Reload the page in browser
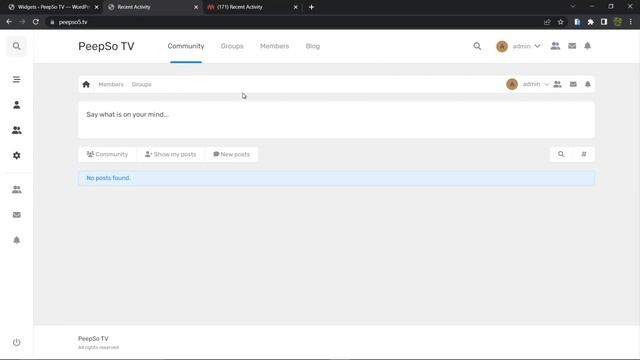The image size is (640, 360). pos(36,22)
